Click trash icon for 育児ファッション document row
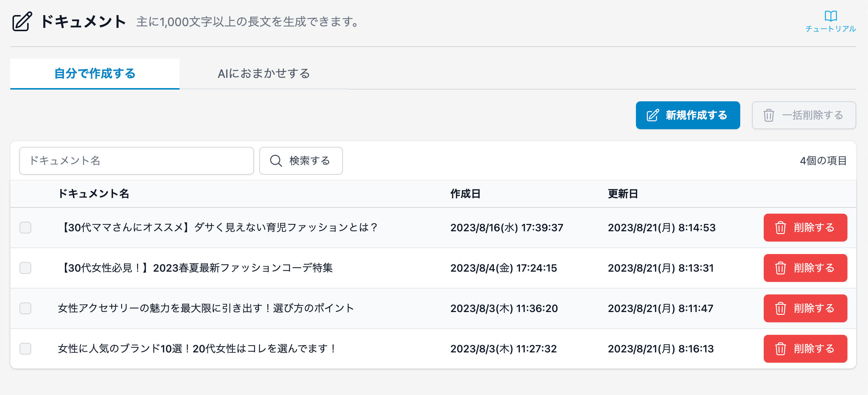The width and height of the screenshot is (868, 395). click(780, 228)
